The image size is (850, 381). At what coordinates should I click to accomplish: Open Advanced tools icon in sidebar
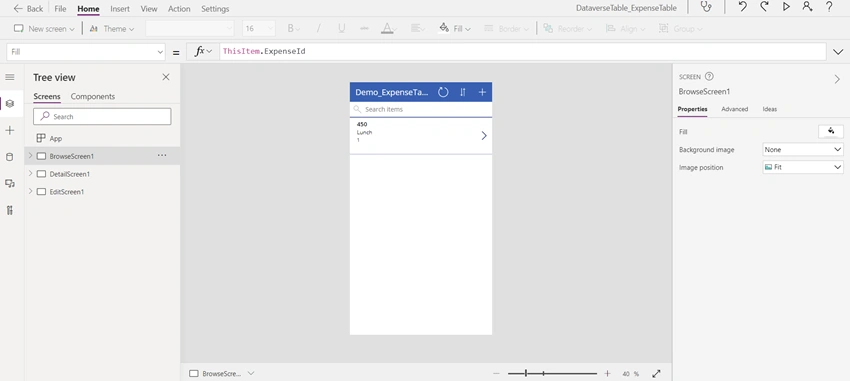(x=10, y=210)
